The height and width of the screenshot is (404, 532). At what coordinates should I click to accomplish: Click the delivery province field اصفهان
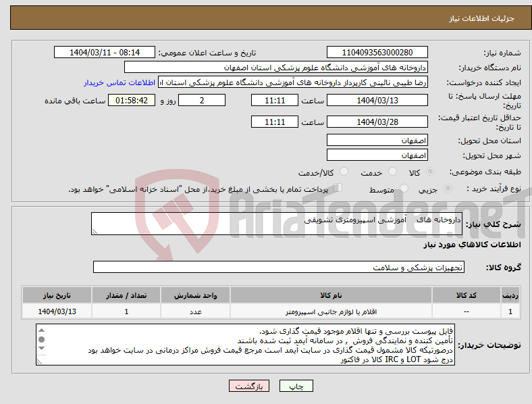[x=377, y=140]
